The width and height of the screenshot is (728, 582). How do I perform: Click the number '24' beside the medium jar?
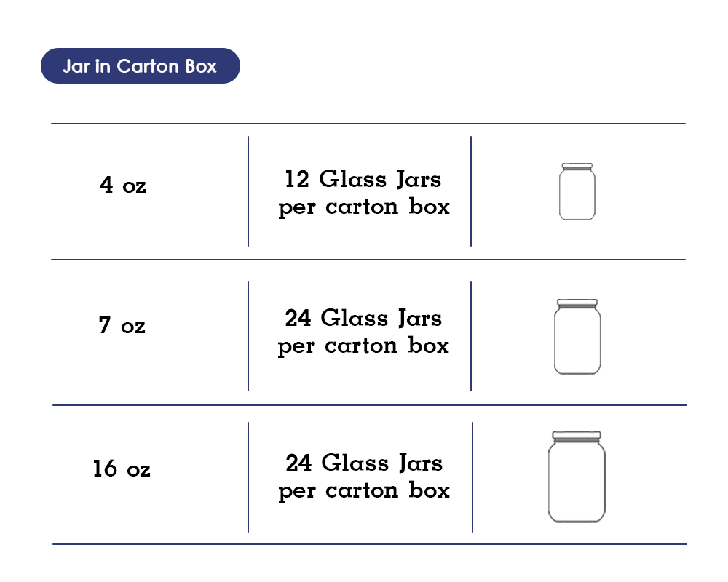298,319
